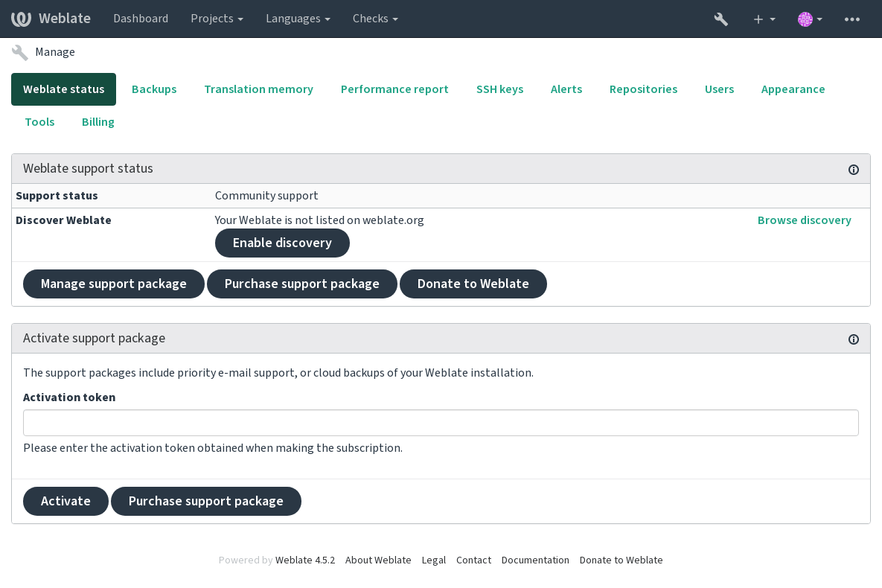Click Purchase support package next to Activate
882x588 pixels.
tap(205, 502)
